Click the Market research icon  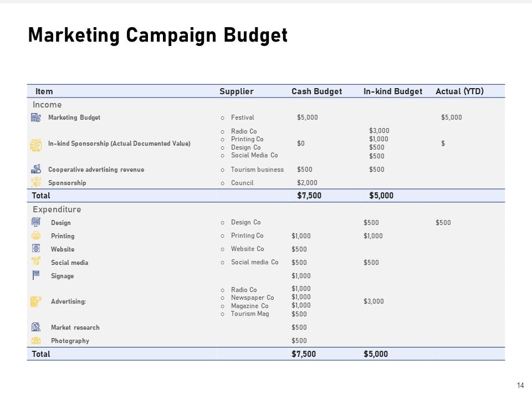36,327
